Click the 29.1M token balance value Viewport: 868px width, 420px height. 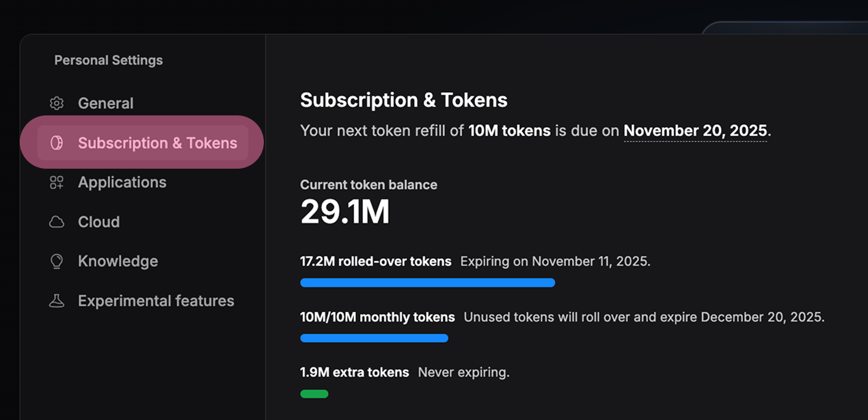(344, 212)
